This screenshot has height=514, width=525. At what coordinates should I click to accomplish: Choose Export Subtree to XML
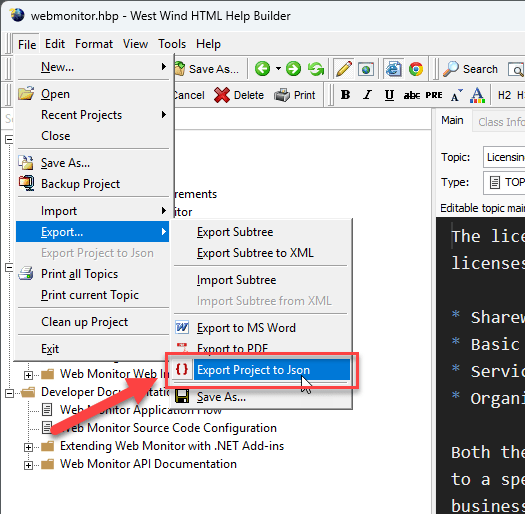tap(261, 253)
